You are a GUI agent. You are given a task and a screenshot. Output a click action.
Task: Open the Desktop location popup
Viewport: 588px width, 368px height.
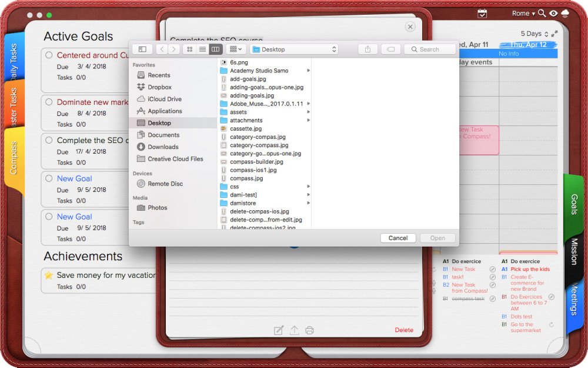[294, 49]
